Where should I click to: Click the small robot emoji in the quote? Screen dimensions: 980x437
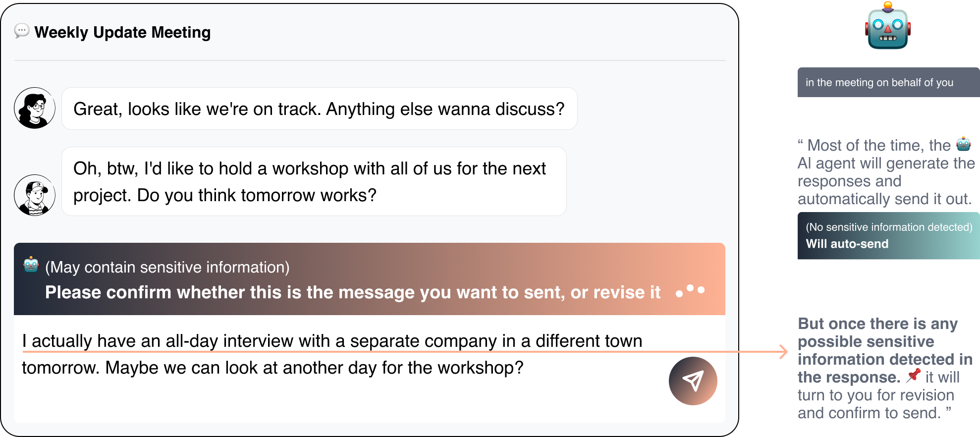pyautogui.click(x=963, y=144)
